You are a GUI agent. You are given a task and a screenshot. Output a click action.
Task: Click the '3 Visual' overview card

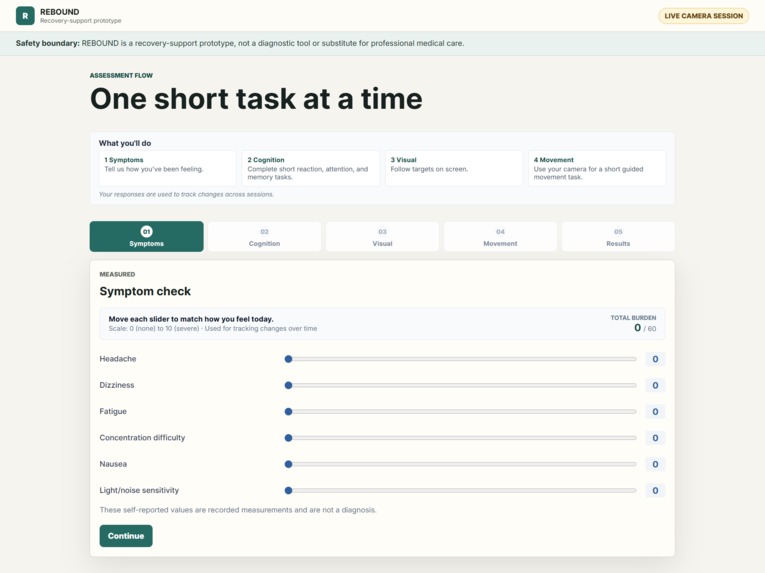(x=454, y=168)
